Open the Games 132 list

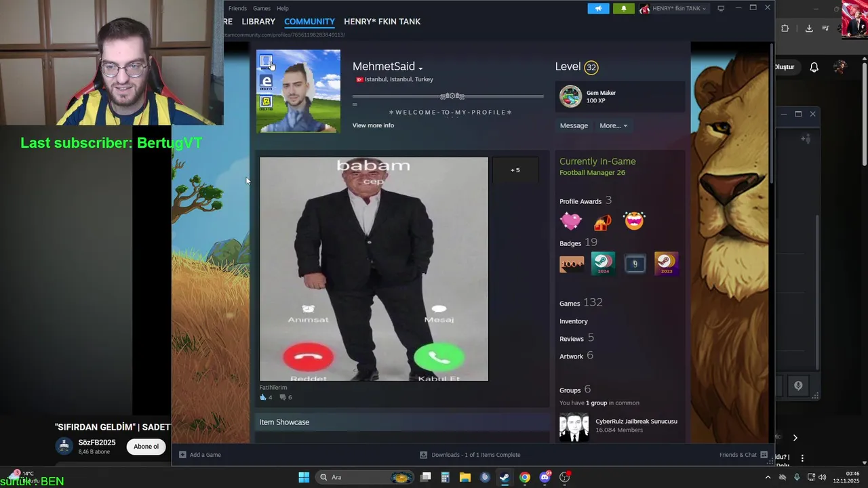point(580,303)
